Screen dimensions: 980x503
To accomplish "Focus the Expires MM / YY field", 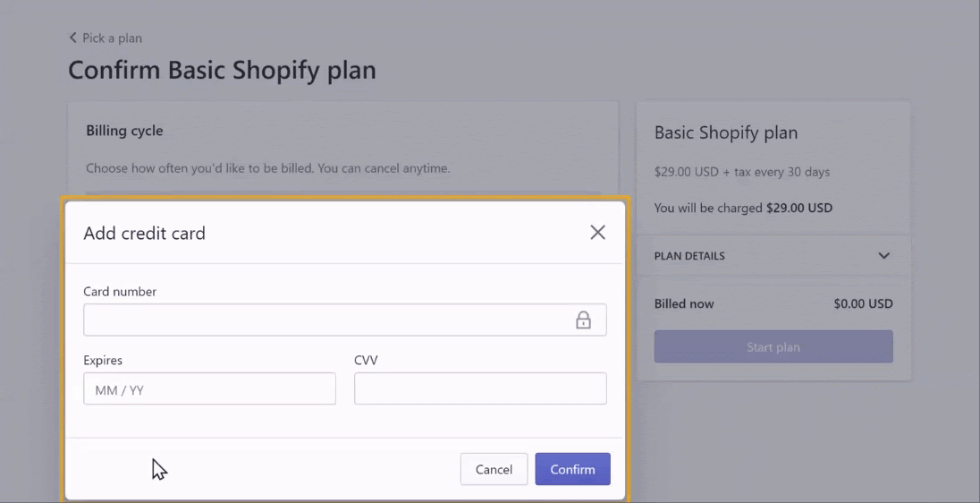I will 209,388.
